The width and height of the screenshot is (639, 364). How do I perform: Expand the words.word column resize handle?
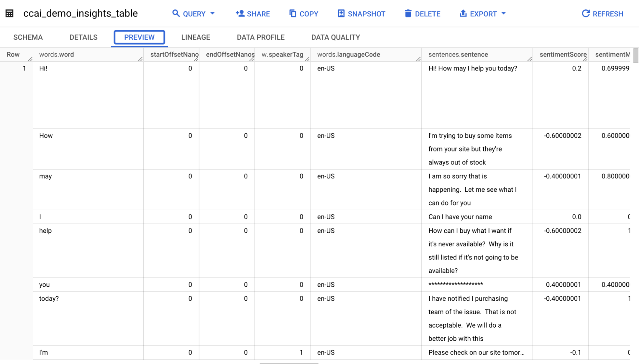pos(141,59)
